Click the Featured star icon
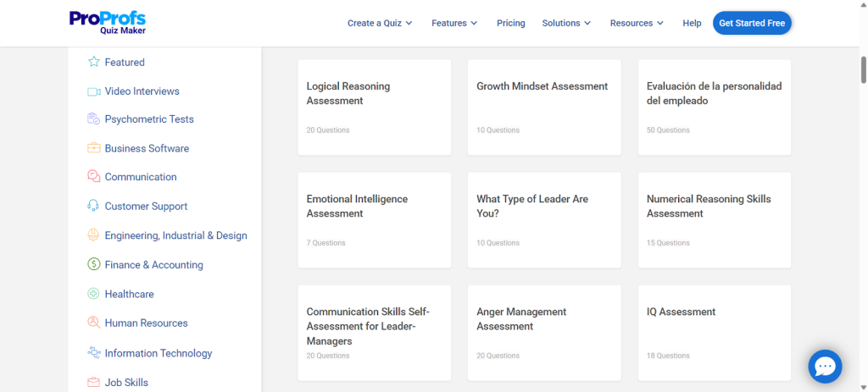 point(94,62)
